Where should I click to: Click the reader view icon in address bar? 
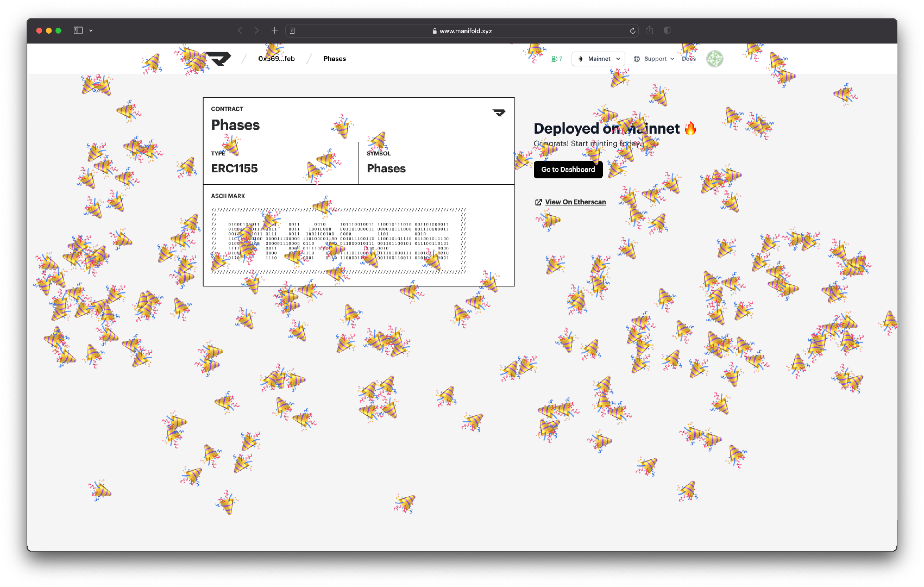point(292,31)
